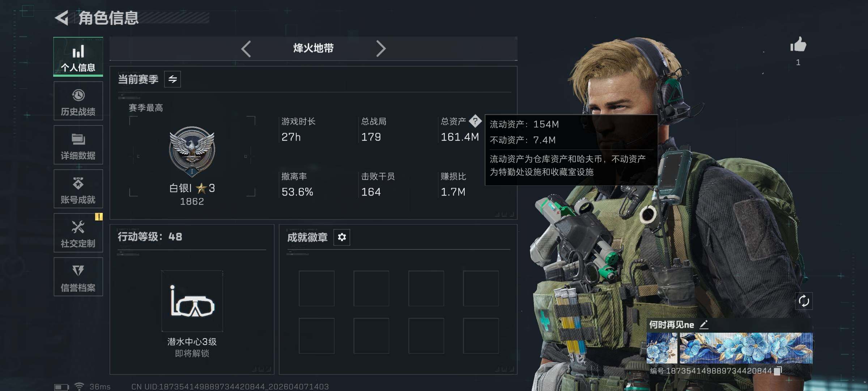Click the thumbs-up like icon
The height and width of the screenshot is (391, 868).
tap(798, 45)
